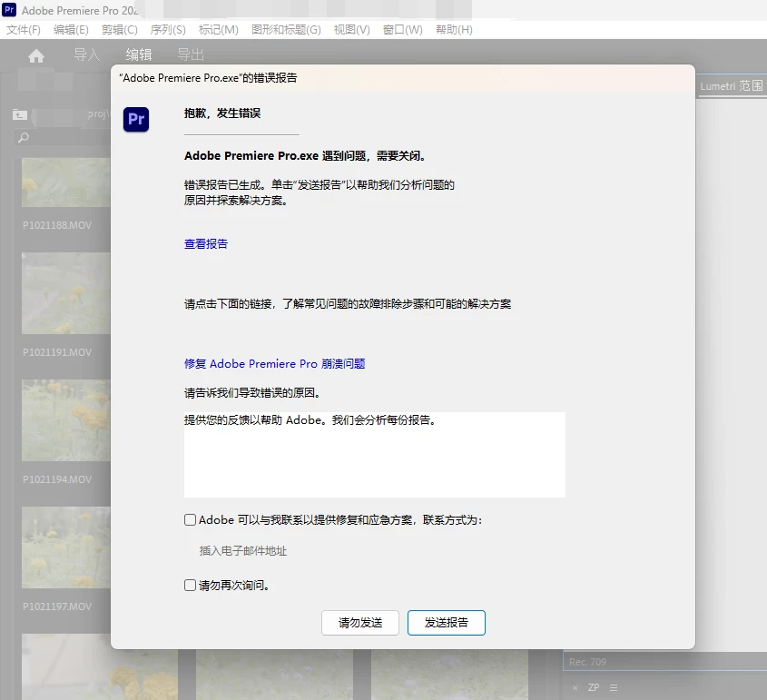Select the P1021194.MOV clip thumbnail
Screen dimensions: 767x700
(x=66, y=420)
